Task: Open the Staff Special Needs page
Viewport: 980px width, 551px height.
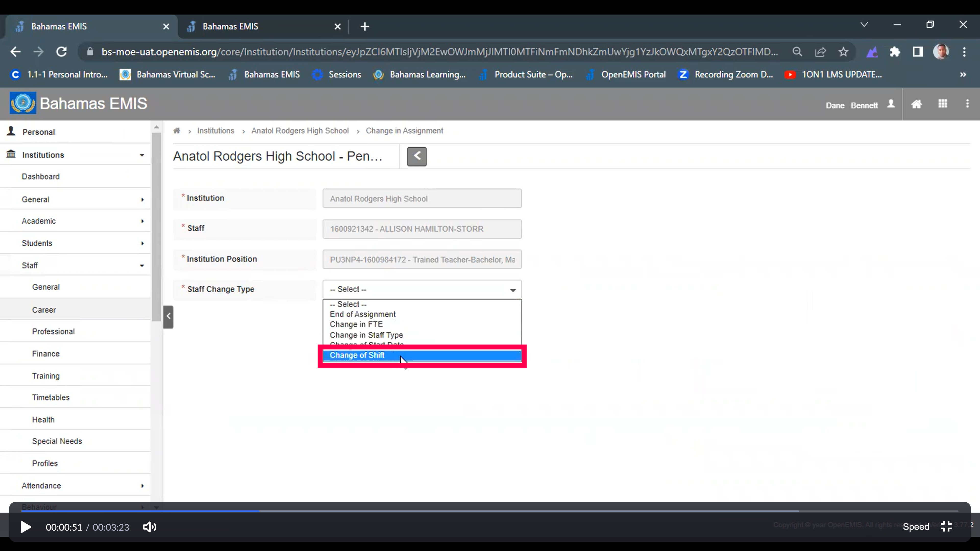Action: [x=75, y=441]
